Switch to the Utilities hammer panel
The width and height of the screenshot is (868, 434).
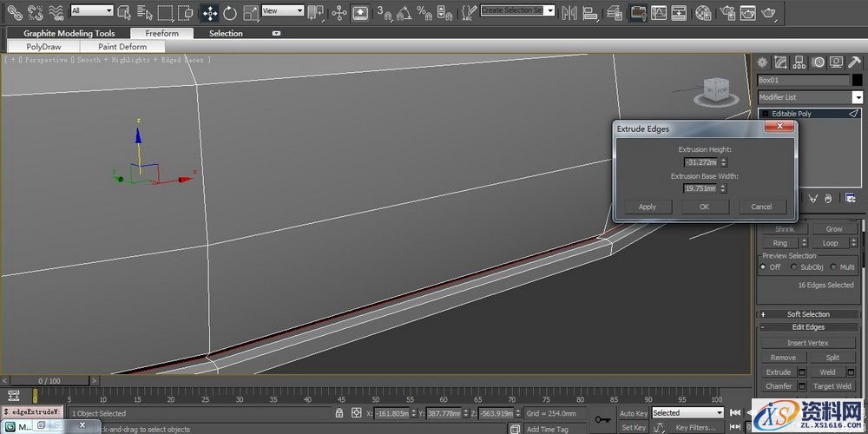(x=854, y=62)
